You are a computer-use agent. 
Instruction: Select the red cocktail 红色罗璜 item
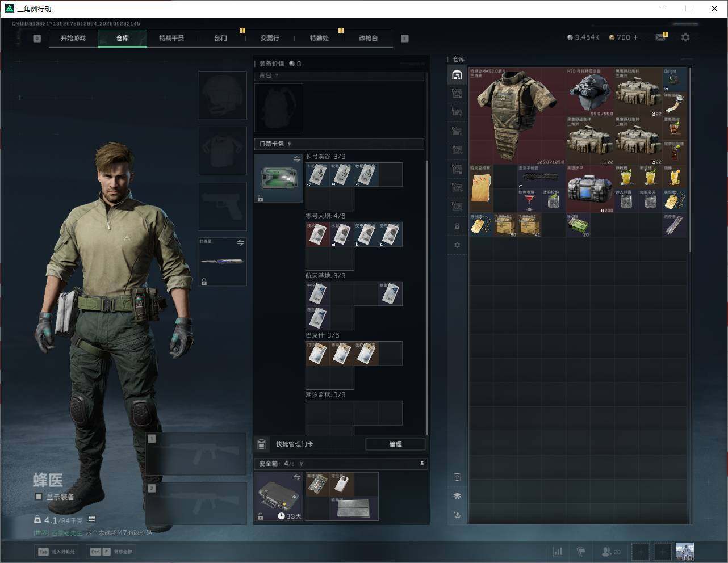click(x=529, y=201)
